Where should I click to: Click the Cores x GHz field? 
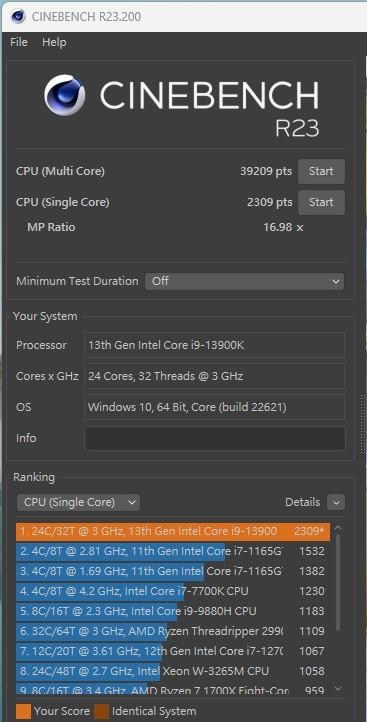[x=215, y=376]
